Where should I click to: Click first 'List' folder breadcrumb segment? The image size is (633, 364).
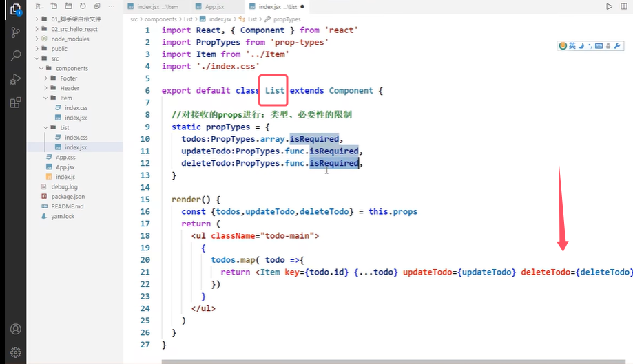point(188,19)
